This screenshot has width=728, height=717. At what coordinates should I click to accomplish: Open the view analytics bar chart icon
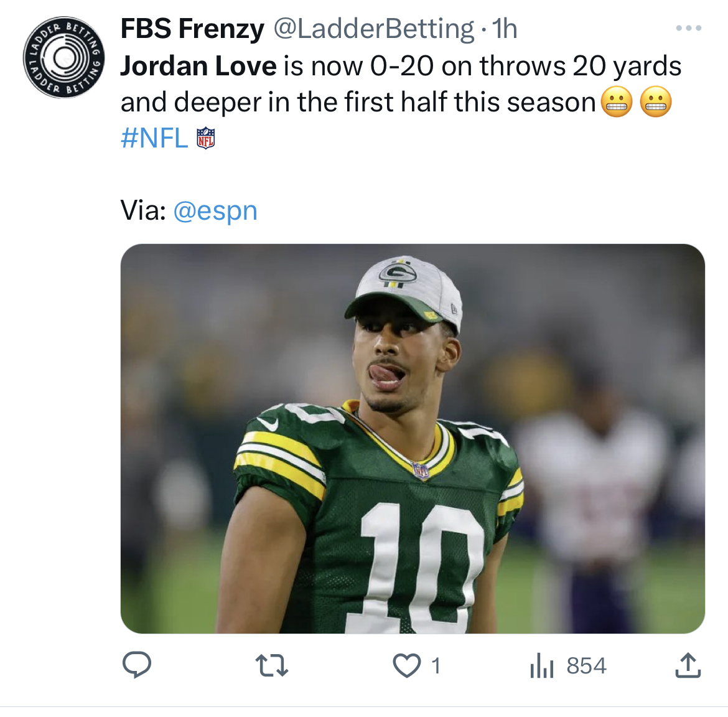coord(542,665)
